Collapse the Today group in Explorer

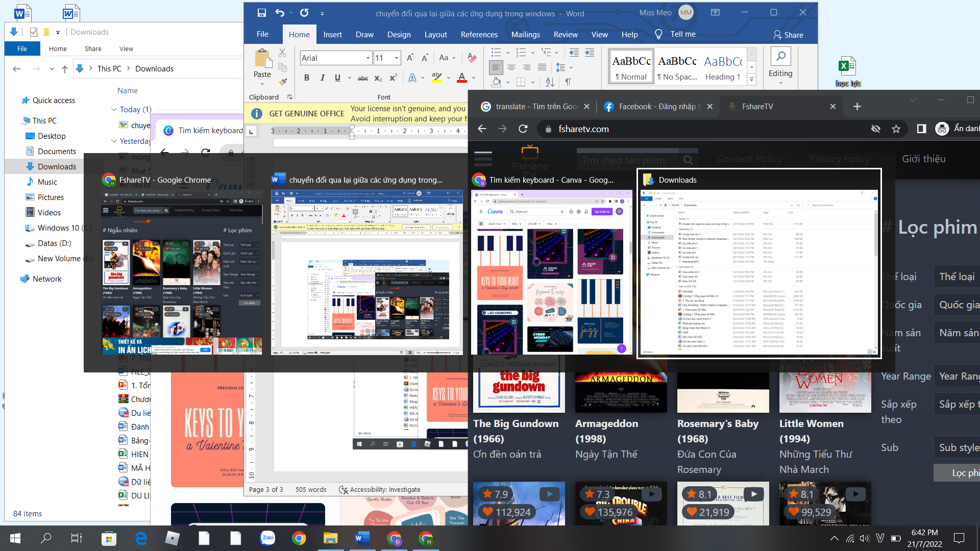[114, 109]
